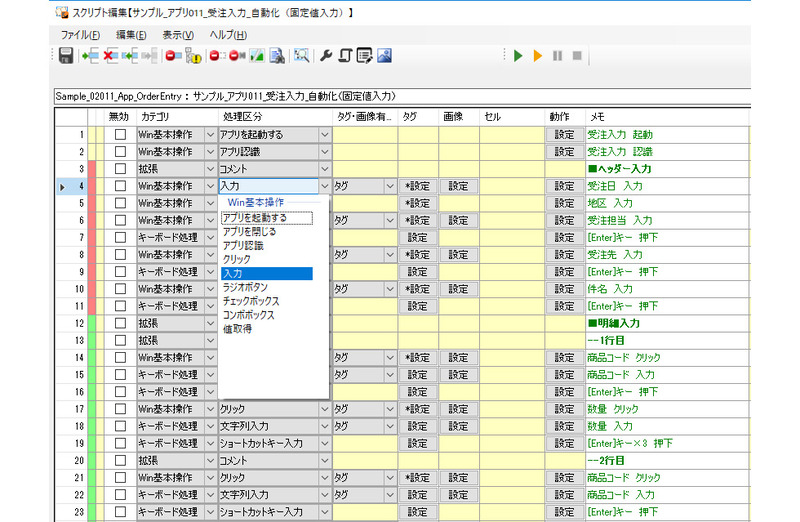
Task: Click row 1 動作 設定 button
Action: point(564,135)
